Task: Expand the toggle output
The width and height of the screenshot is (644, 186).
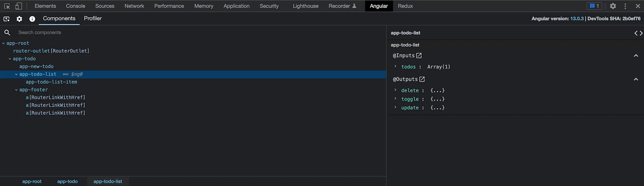Action: tap(395, 99)
